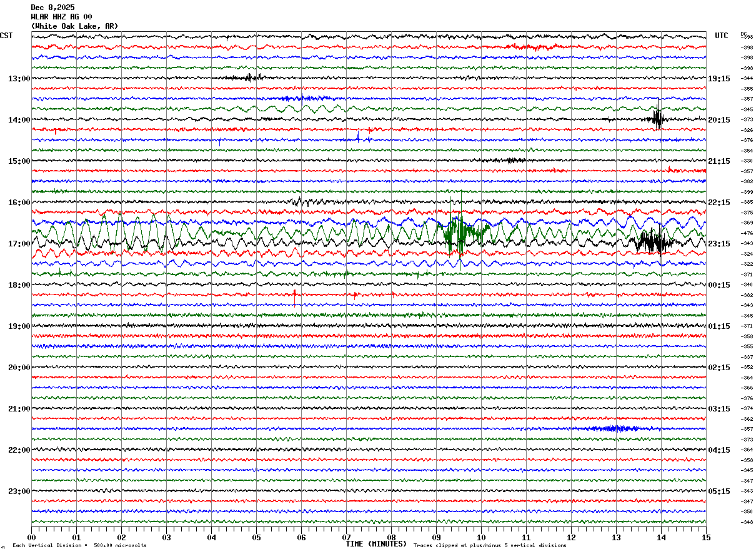756x554 pixels.
Task: Click the Traces clipped at plus/minus 5 divisions note
Action: pos(490,546)
